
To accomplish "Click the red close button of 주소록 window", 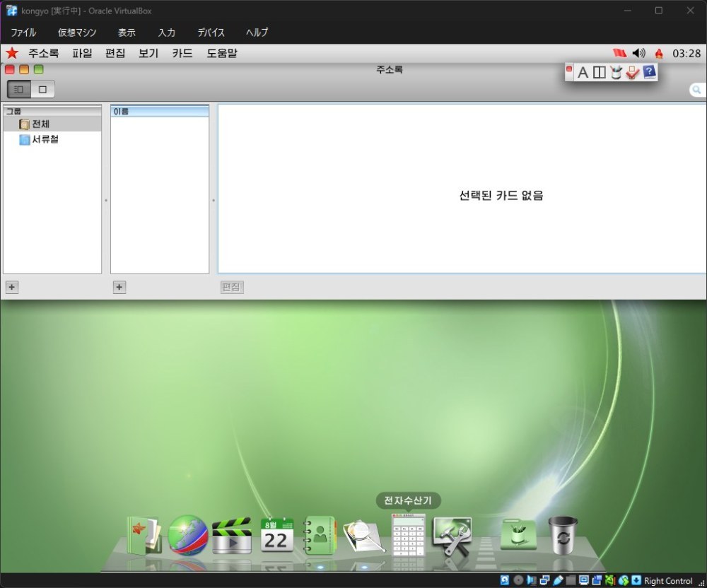I will pyautogui.click(x=9, y=69).
